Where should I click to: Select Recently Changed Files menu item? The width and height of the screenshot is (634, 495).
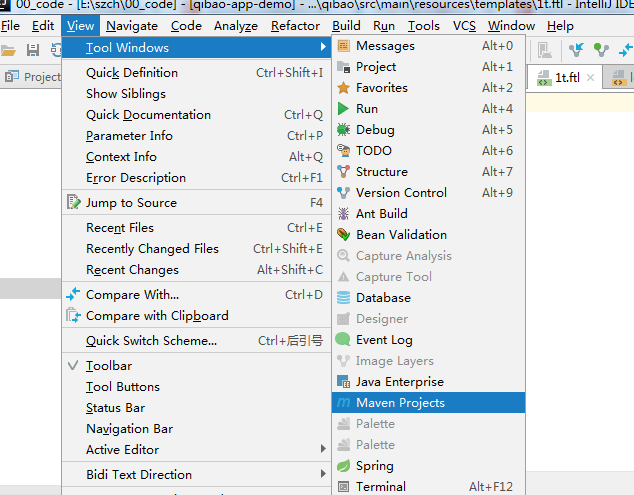(197, 249)
